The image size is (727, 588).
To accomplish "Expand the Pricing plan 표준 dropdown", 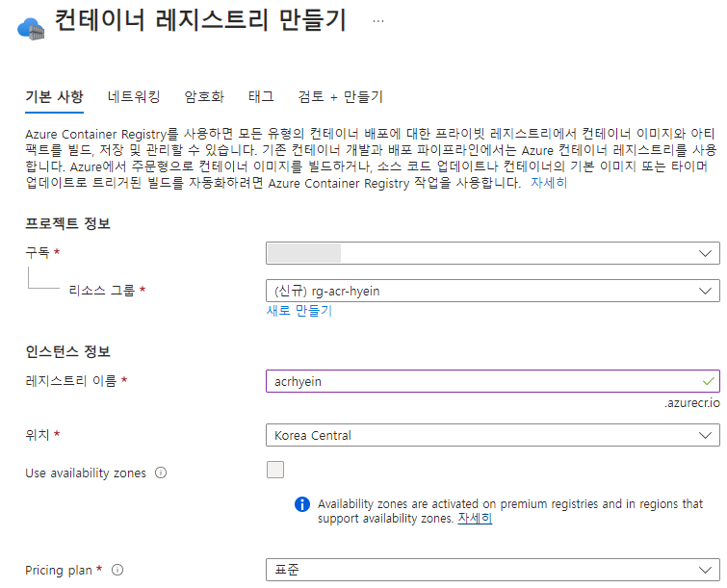I will (492, 570).
